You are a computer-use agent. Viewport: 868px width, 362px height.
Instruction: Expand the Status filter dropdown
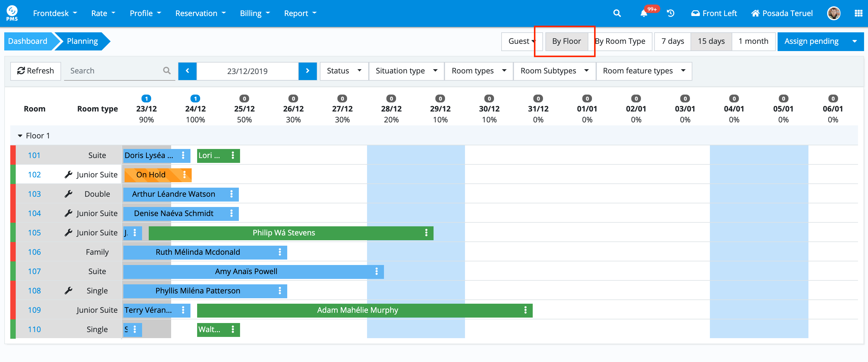(x=344, y=71)
